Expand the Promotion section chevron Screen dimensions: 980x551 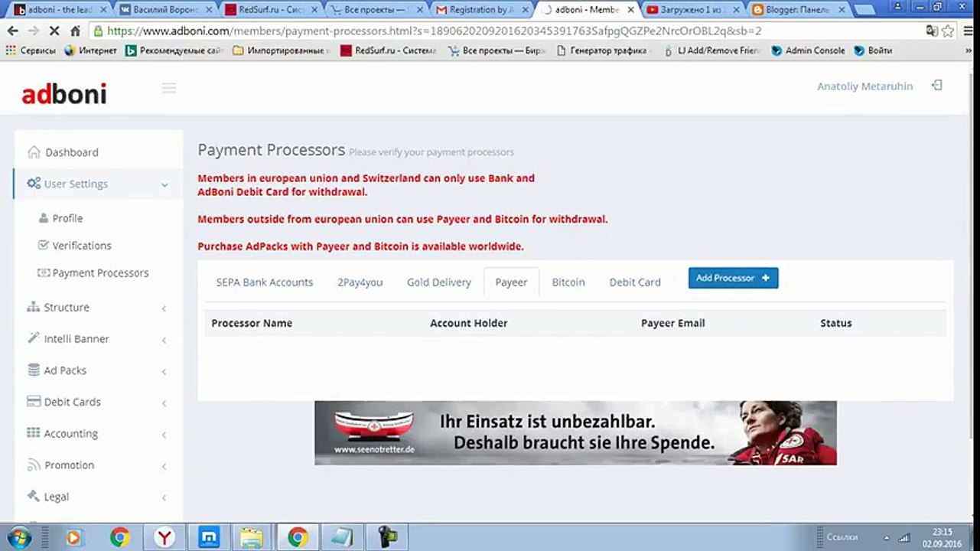[x=164, y=466]
